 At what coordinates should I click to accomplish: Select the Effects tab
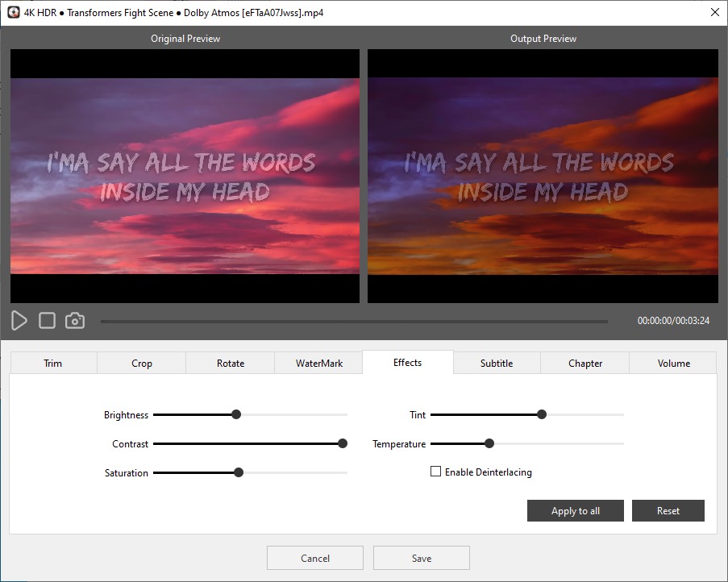pos(408,363)
